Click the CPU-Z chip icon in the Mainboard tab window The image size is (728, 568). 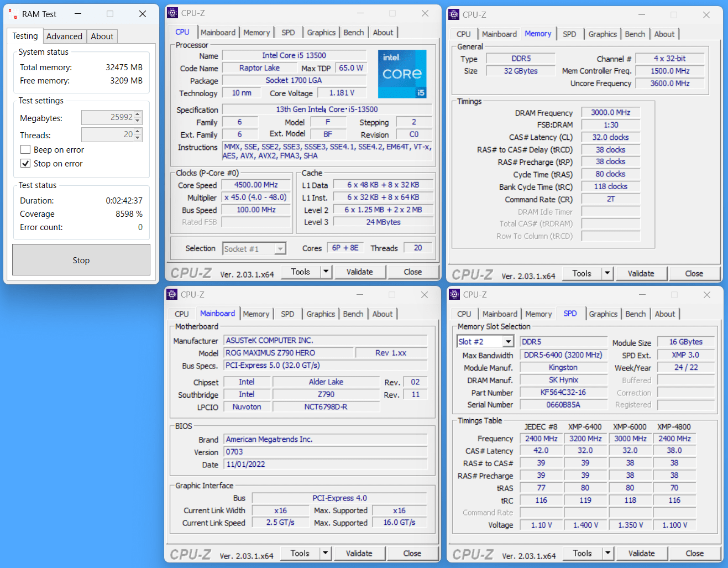coord(172,294)
